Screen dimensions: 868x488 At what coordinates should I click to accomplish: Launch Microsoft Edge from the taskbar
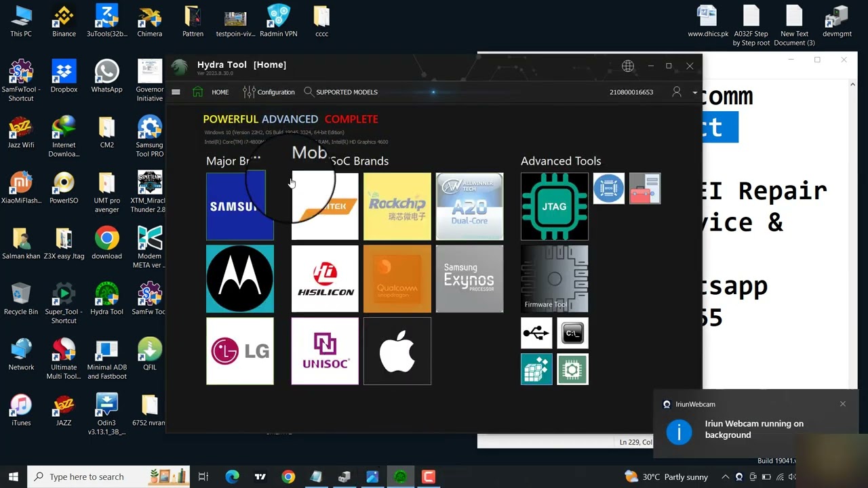point(232,476)
